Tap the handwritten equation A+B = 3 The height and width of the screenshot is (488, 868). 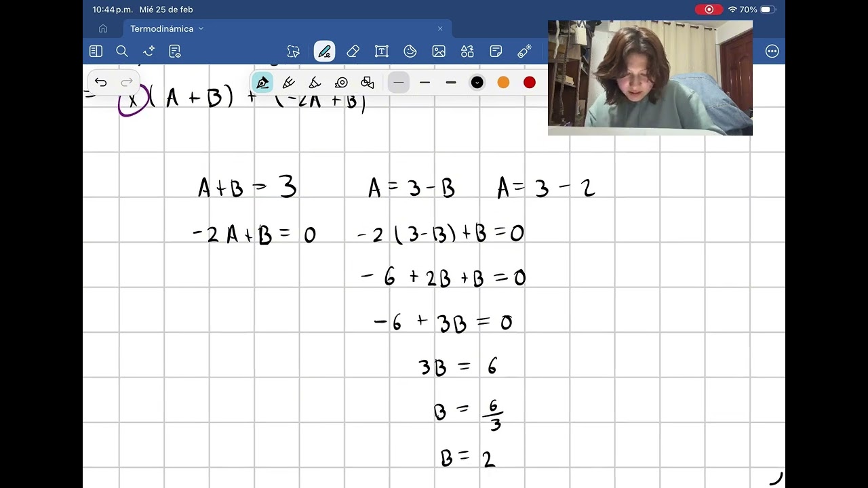point(248,187)
